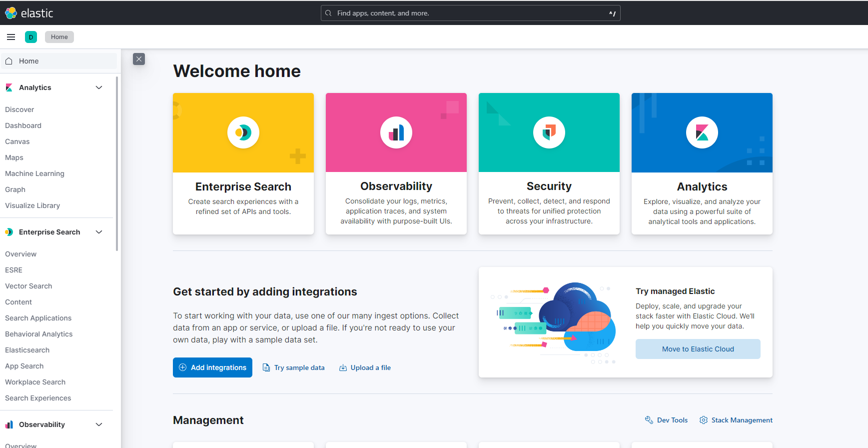This screenshot has width=868, height=448.
Task: Click the Enterprise Search card logo
Action: 243,132
